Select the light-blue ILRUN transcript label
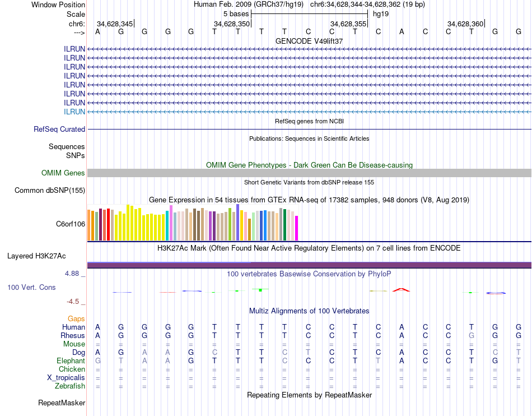 click(74, 112)
